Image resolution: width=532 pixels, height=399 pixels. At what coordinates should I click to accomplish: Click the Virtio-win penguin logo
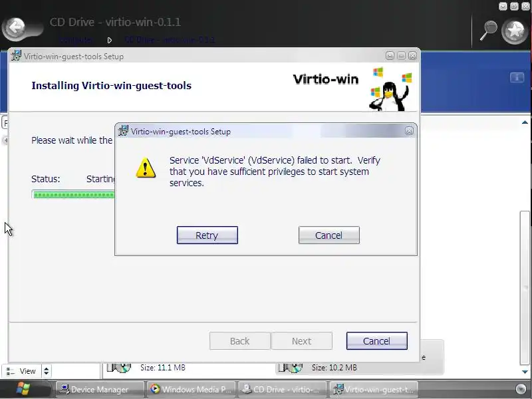390,89
